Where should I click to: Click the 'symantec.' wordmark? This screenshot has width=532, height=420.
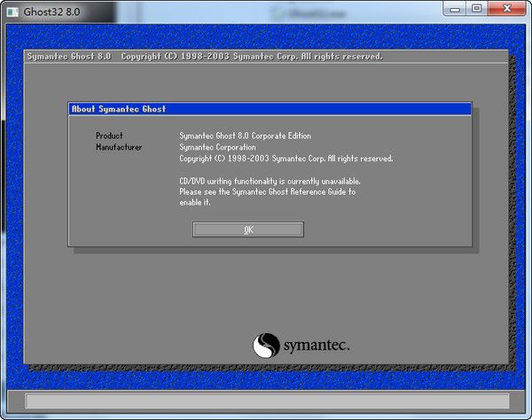tap(317, 346)
